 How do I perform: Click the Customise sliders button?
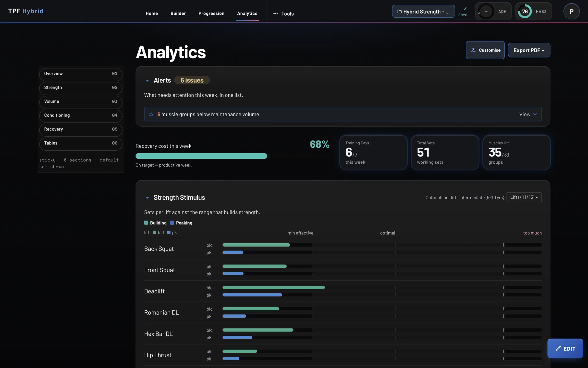pos(485,50)
